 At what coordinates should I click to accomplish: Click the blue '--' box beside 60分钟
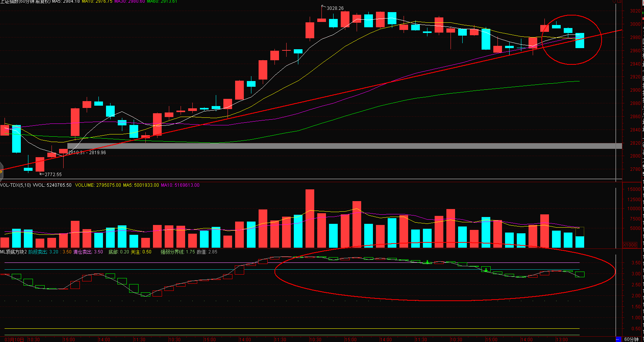tap(619, 339)
